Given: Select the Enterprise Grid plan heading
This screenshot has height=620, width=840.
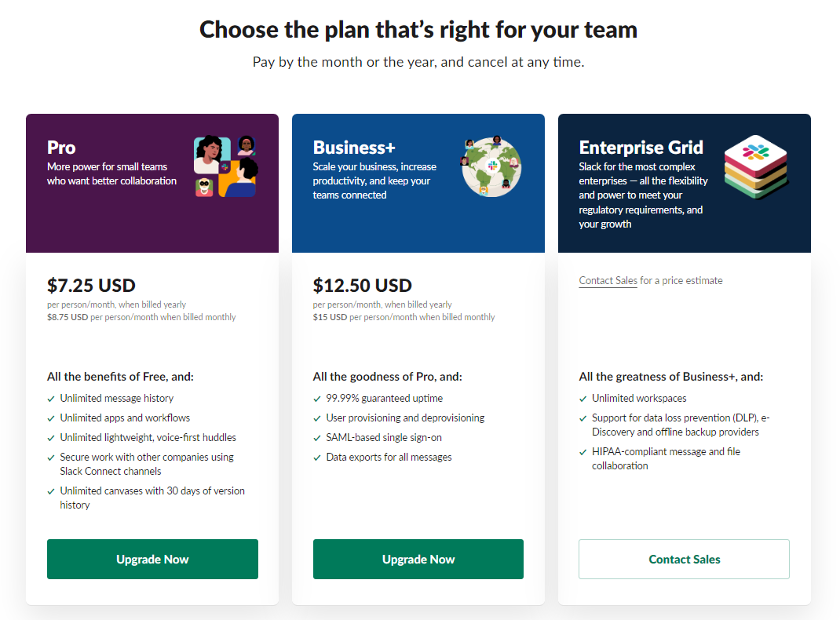Looking at the screenshot, I should click(641, 148).
